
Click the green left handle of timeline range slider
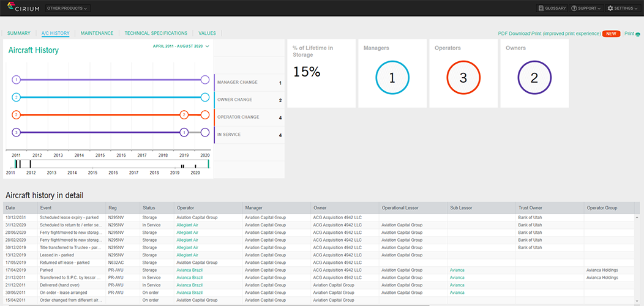coord(15,164)
